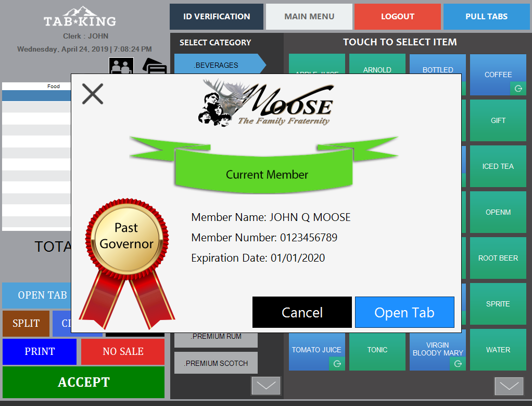Select the GIFT item

498,120
